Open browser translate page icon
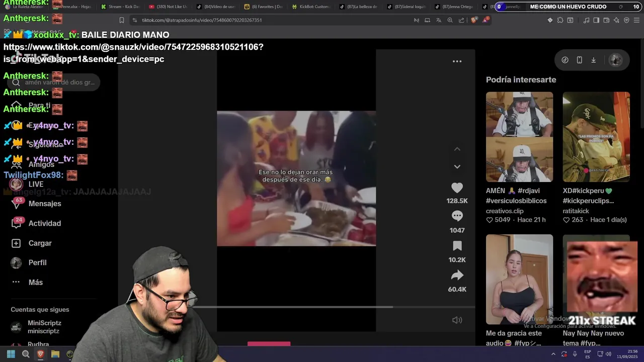The height and width of the screenshot is (362, 644). [438, 20]
